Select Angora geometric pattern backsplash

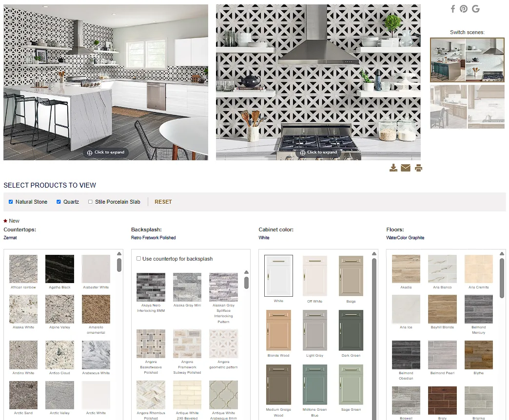(x=224, y=344)
